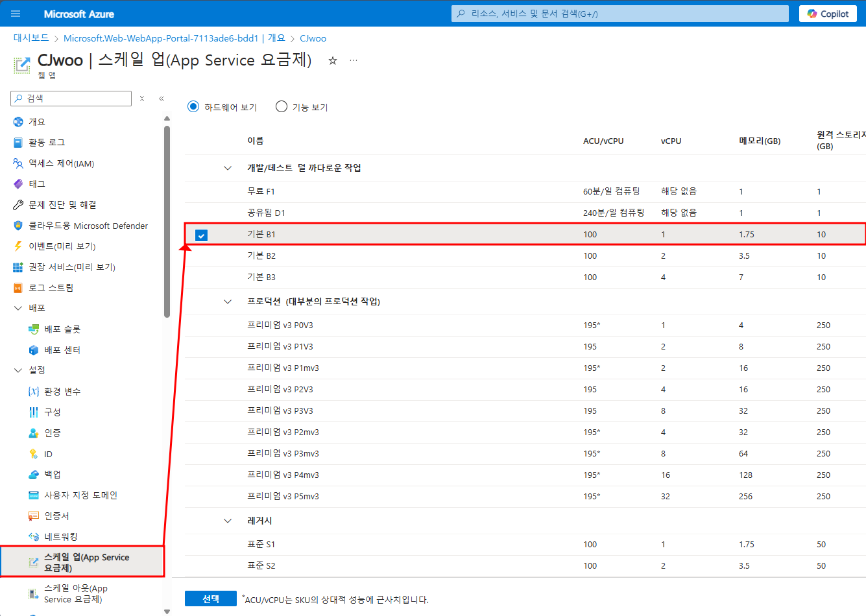Click the sidebar vertical scrollbar
This screenshot has height=616, width=866.
click(x=167, y=220)
